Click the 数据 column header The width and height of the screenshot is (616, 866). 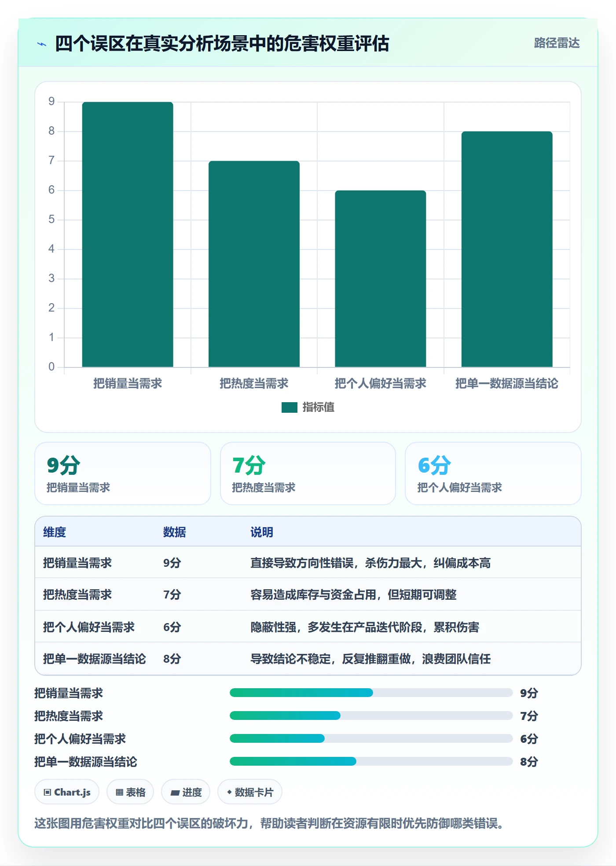(175, 532)
